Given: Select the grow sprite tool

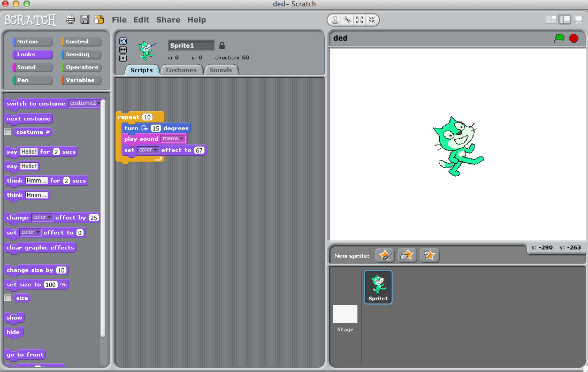Looking at the screenshot, I should click(x=360, y=20).
